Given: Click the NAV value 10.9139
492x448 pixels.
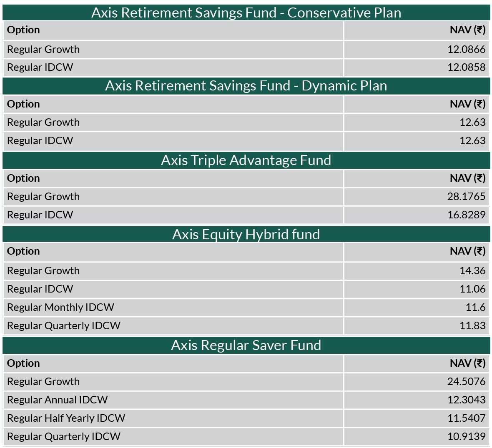Looking at the screenshot, I should [466, 436].
